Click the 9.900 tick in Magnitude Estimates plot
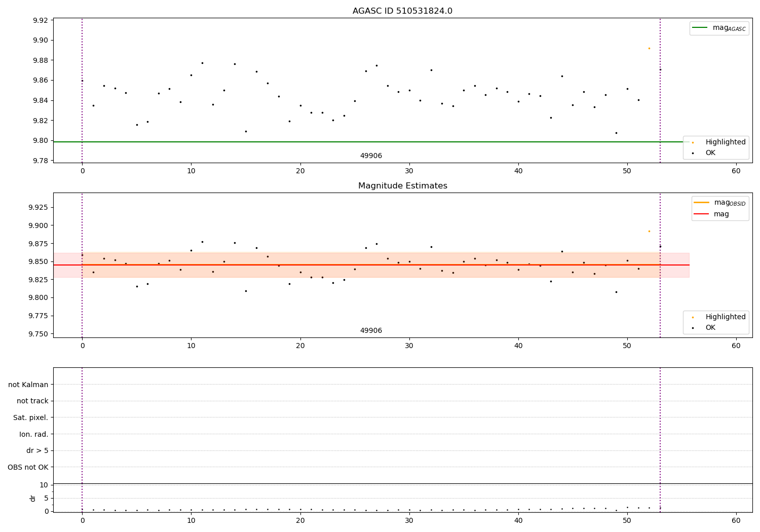Screen dimensions: 760x532 point(38,225)
